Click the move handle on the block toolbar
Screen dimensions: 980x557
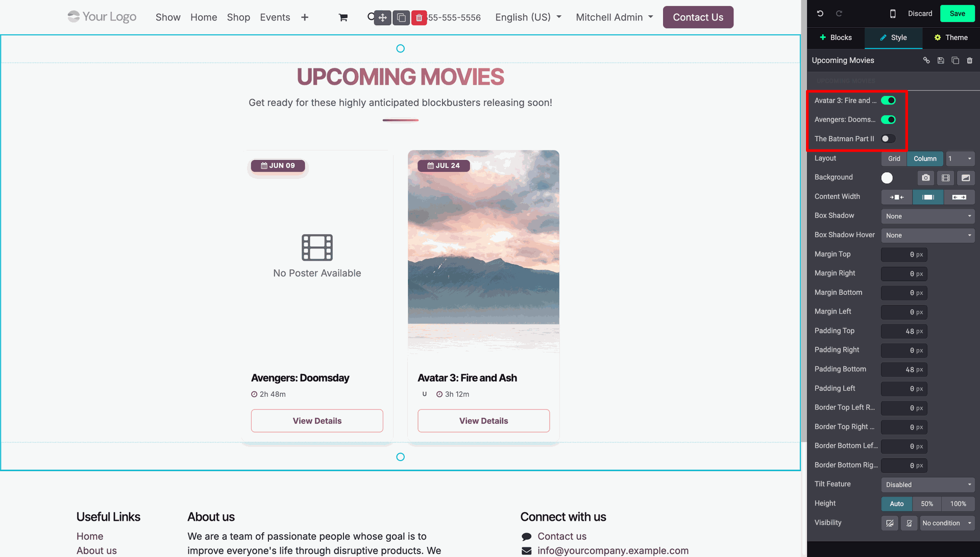(x=383, y=18)
